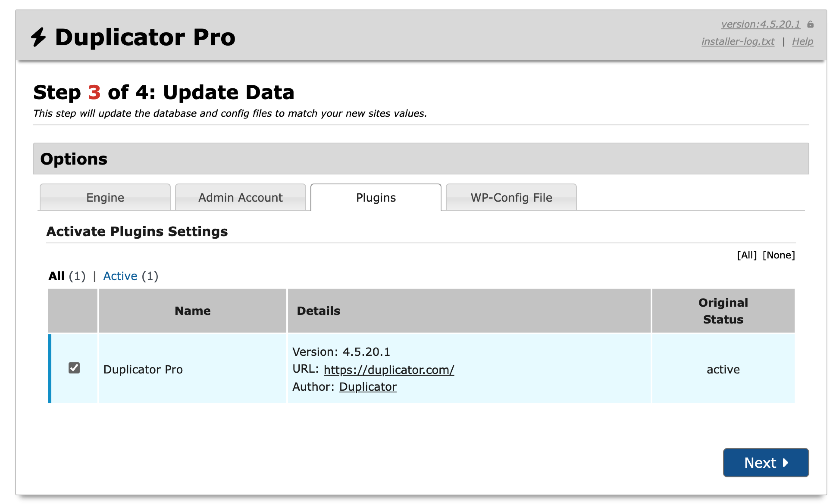Click the Options section header
The height and width of the screenshot is (504, 839).
421,159
